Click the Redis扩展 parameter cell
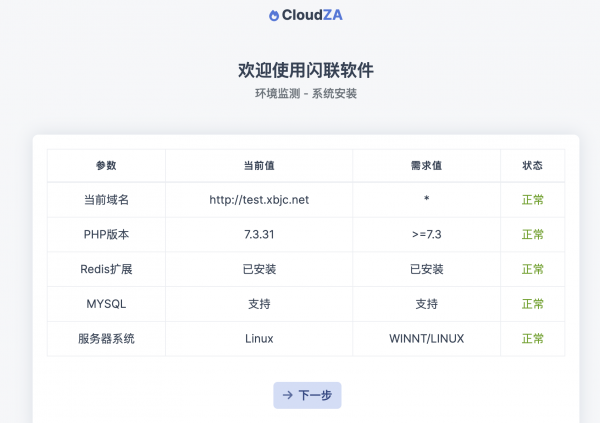 click(x=106, y=269)
